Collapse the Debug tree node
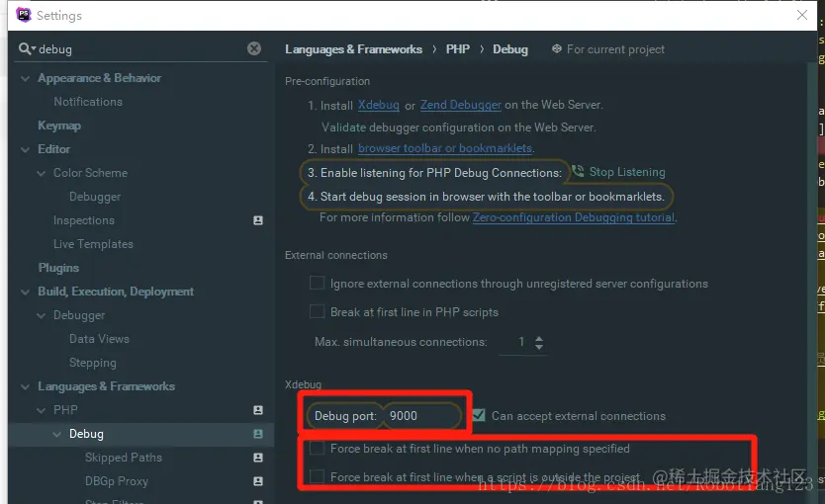825x504 pixels. (x=56, y=434)
